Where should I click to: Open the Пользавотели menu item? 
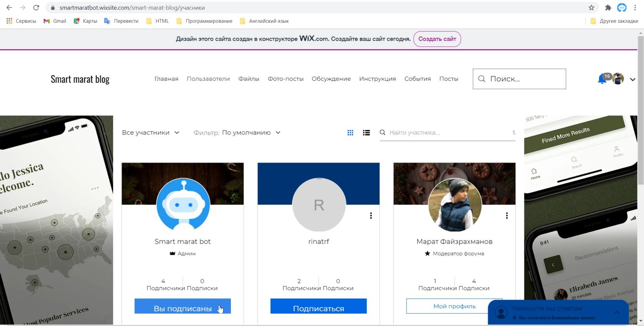(208, 79)
